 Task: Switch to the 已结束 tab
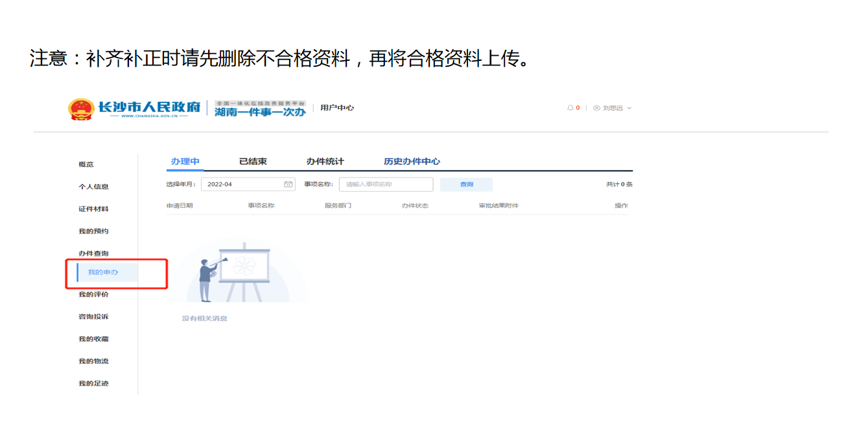click(x=253, y=161)
